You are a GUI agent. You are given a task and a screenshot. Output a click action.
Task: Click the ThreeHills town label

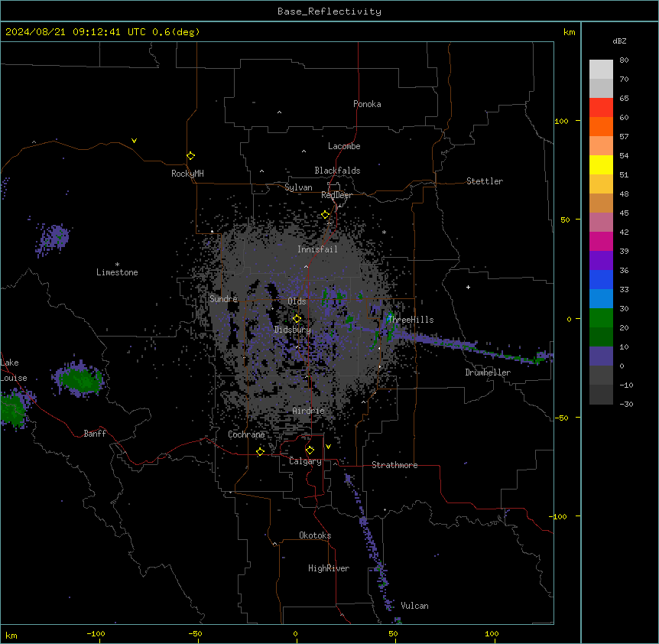(411, 320)
